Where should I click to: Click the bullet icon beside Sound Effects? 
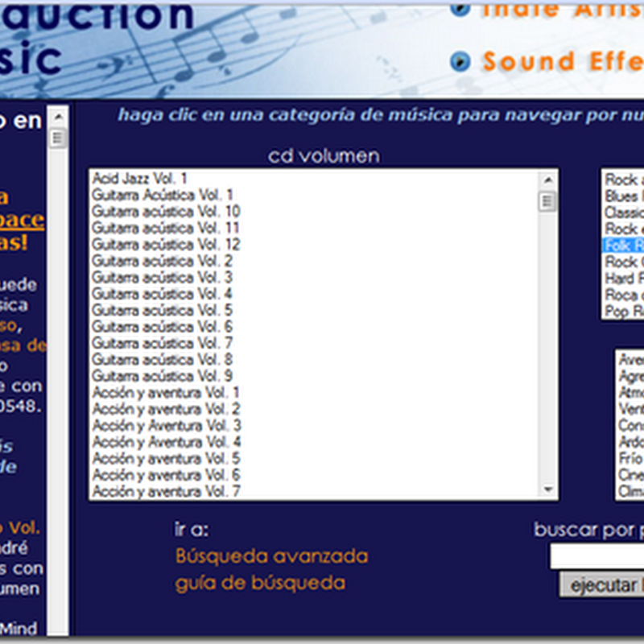[460, 58]
